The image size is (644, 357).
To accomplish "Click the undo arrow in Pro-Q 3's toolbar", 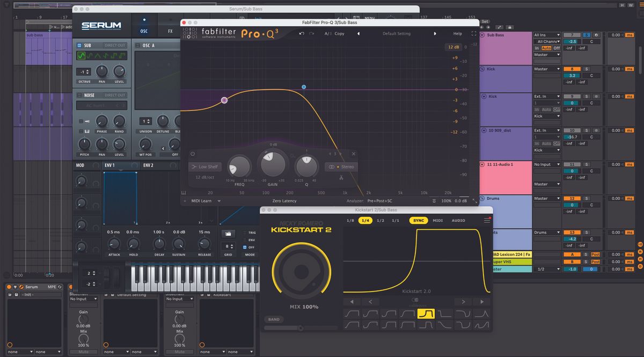I will click(301, 34).
